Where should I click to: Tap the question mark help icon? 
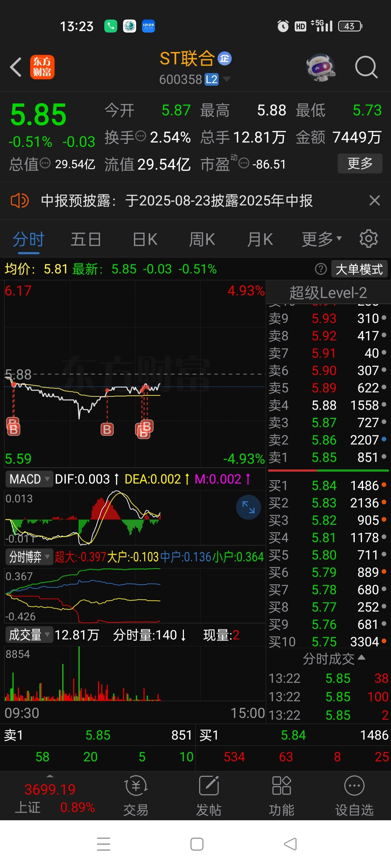click(321, 269)
